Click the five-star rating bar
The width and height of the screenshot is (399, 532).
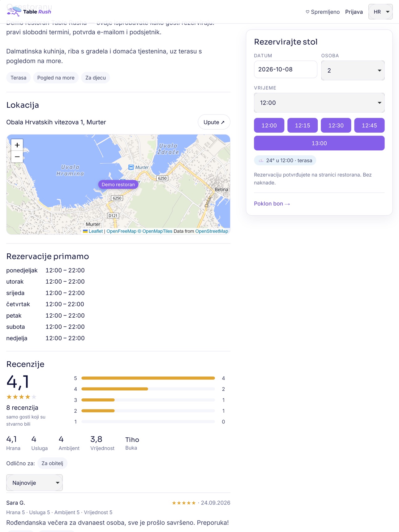(x=148, y=378)
